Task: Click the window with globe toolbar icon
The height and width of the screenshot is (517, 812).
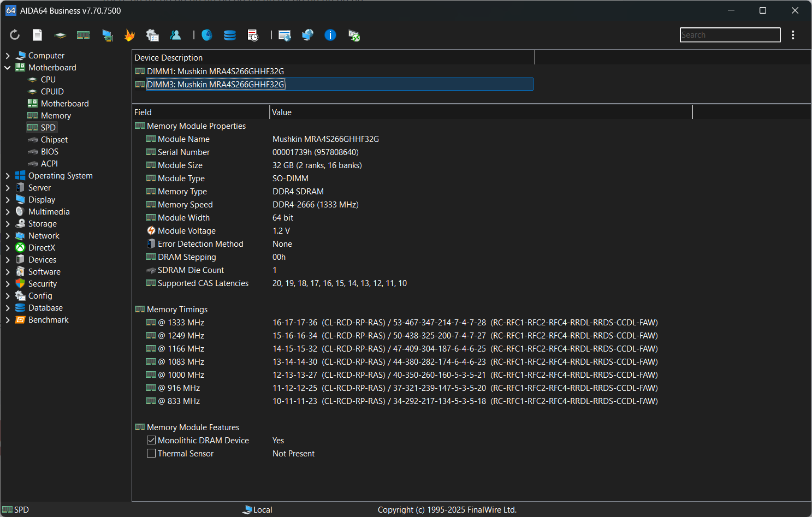Action: 285,35
